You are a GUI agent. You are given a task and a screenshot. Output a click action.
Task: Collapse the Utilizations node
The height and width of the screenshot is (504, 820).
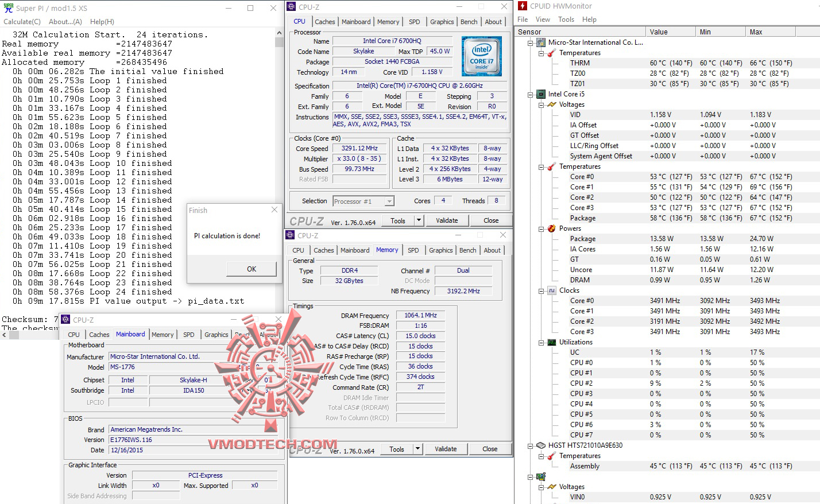[x=541, y=342]
